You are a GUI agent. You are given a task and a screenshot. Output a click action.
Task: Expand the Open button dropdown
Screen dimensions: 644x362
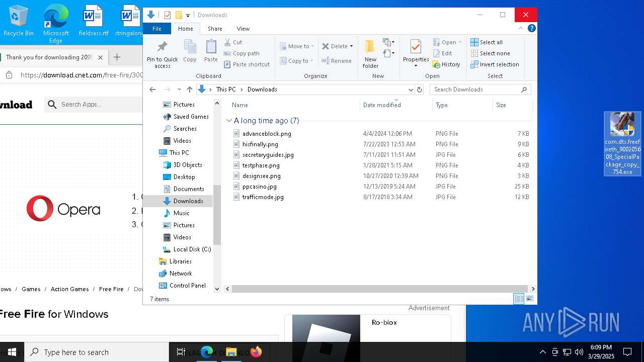(x=460, y=42)
